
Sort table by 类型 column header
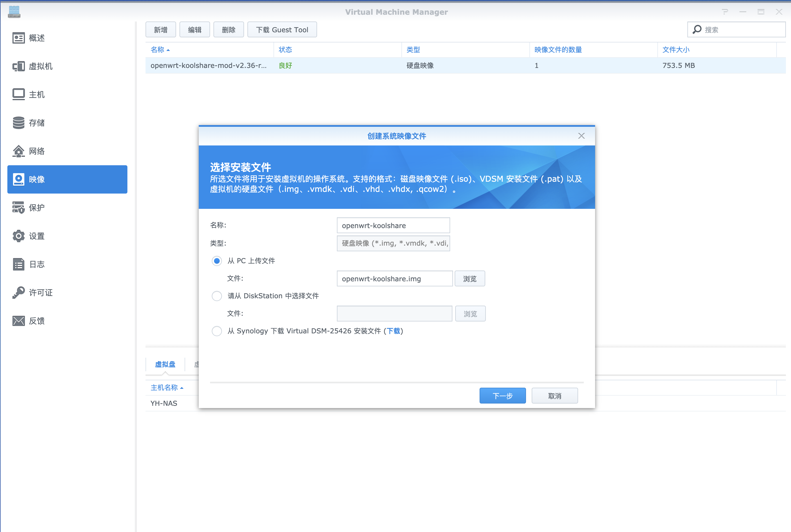click(x=466, y=50)
